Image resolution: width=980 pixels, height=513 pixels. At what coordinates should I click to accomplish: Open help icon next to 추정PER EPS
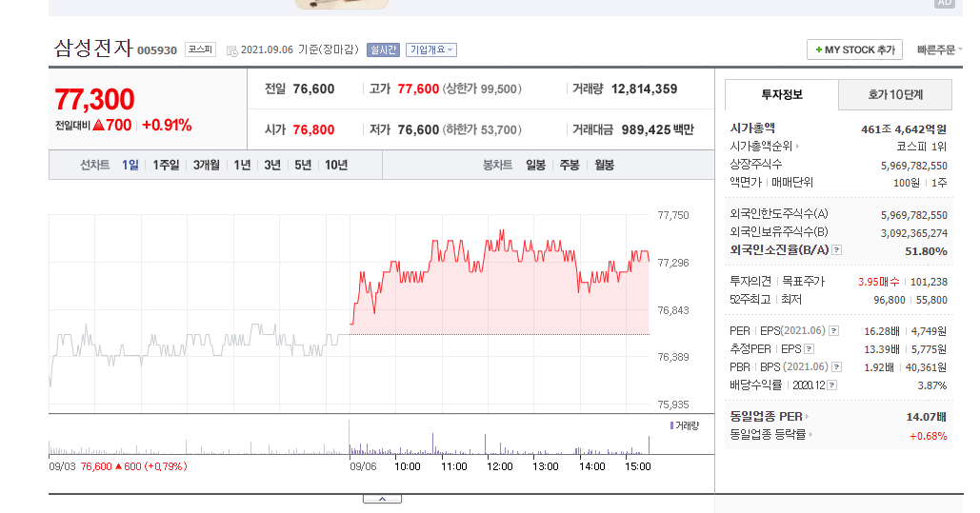point(810,349)
